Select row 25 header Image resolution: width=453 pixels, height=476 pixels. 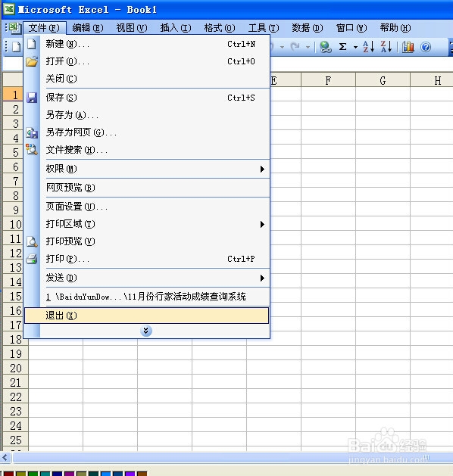tap(15, 440)
